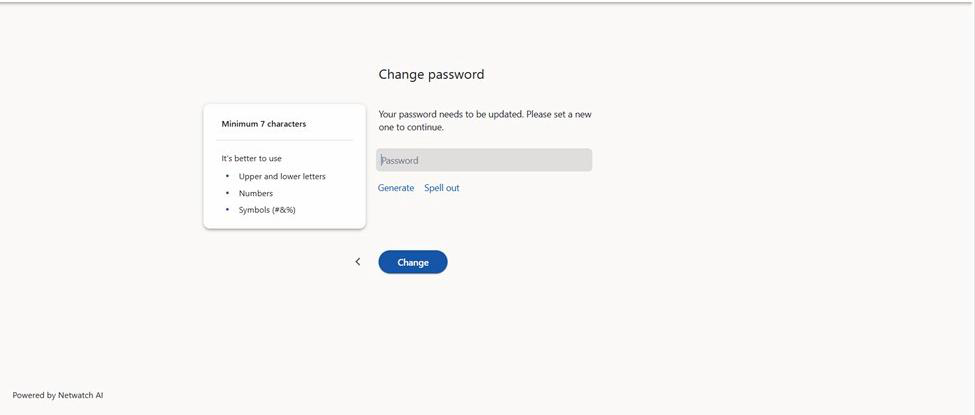The image size is (975, 415).
Task: Click the Generate password link
Action: [x=396, y=188]
